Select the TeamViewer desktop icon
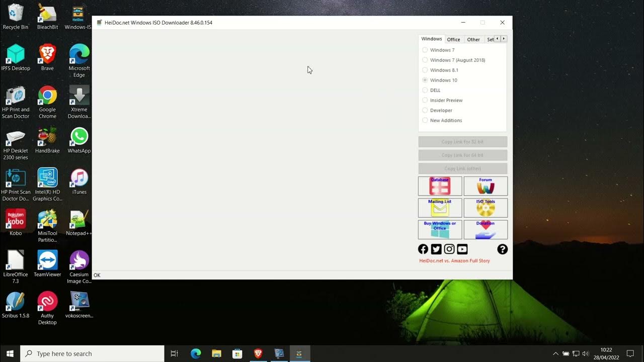The height and width of the screenshot is (362, 644). pos(47,263)
